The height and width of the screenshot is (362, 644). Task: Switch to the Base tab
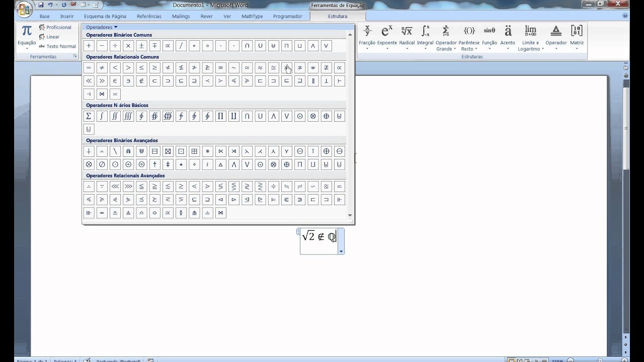[45, 16]
